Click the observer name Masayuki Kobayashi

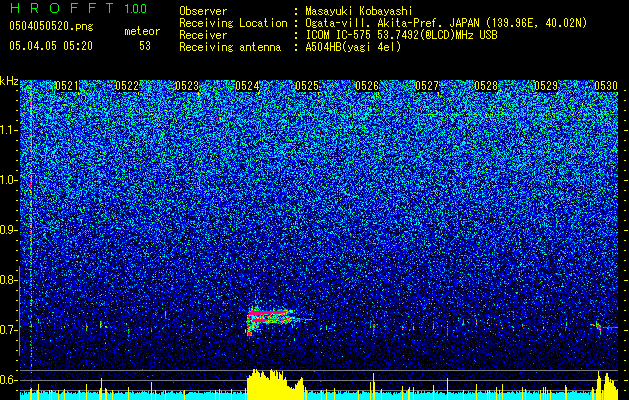(x=359, y=11)
